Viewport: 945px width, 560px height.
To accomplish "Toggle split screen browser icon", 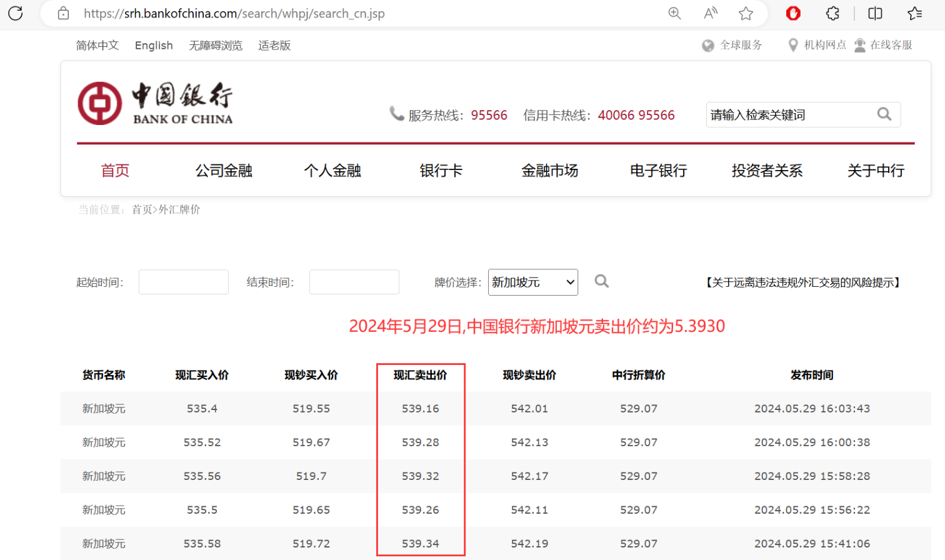I will pyautogui.click(x=875, y=13).
